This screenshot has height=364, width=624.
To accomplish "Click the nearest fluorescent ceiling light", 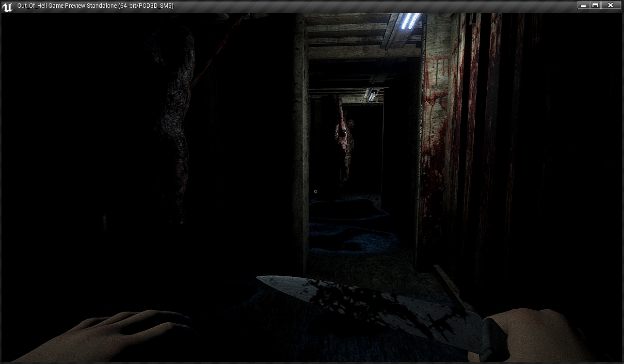I will click(x=411, y=20).
